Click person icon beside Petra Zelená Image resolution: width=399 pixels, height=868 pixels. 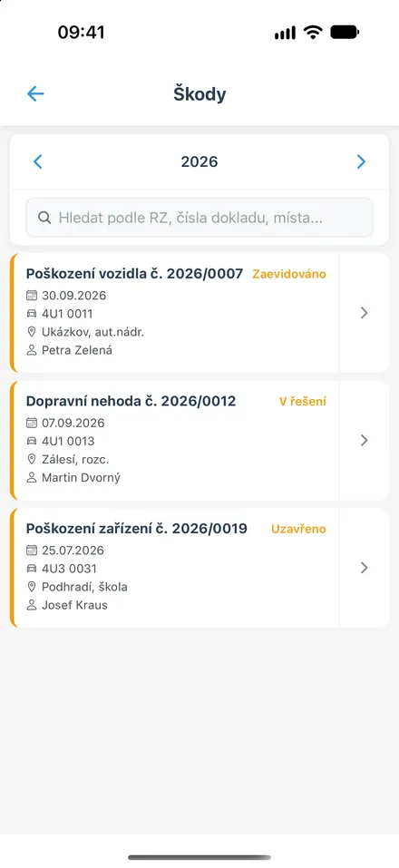pos(32,350)
